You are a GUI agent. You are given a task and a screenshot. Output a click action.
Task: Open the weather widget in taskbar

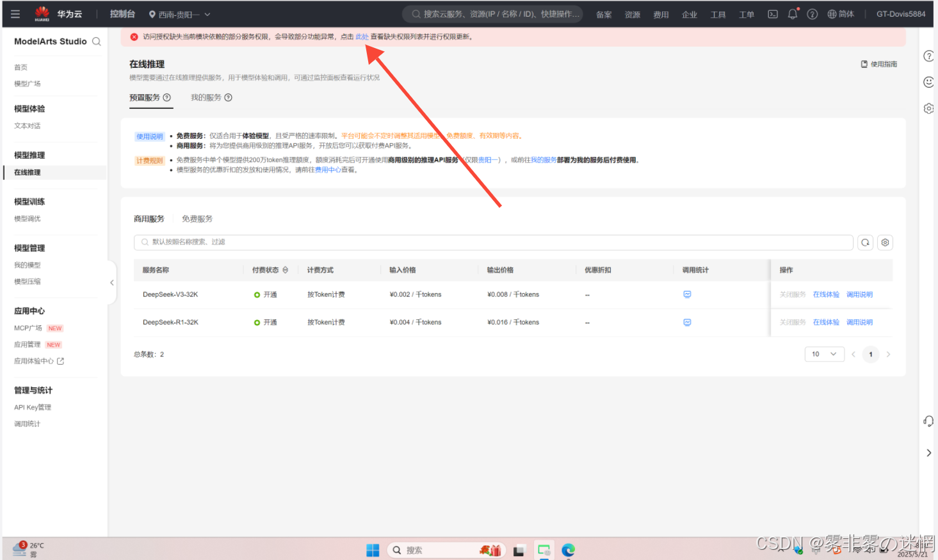[29, 549]
